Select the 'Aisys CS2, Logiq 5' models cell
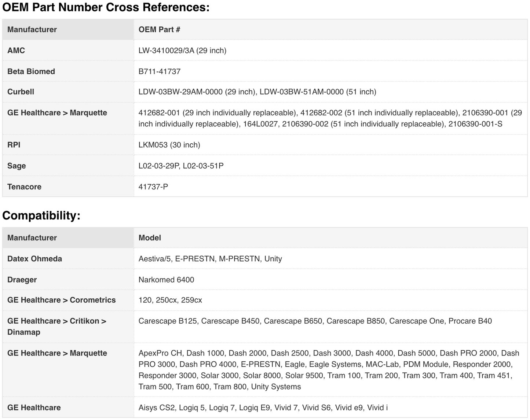This screenshot has width=530, height=420. (x=330, y=408)
